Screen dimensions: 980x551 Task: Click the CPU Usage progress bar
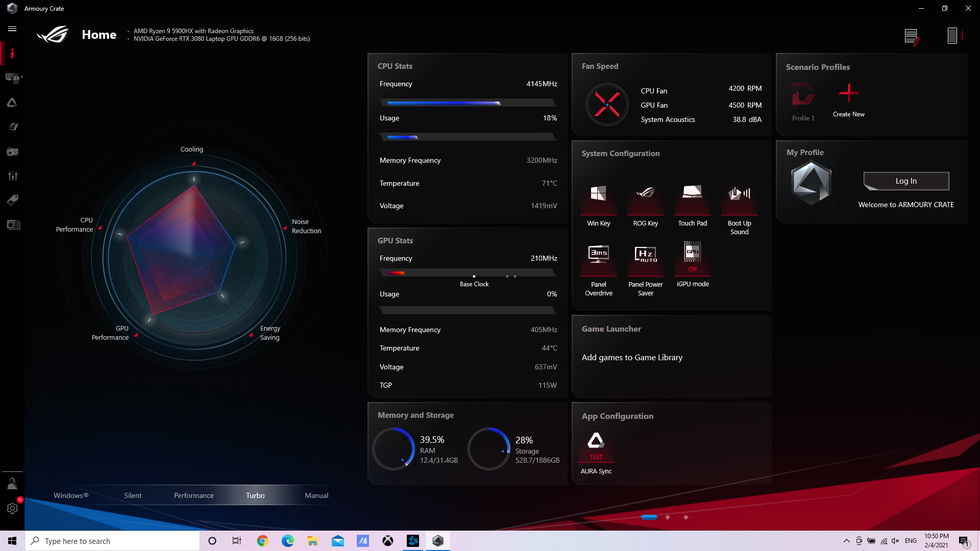tap(468, 137)
